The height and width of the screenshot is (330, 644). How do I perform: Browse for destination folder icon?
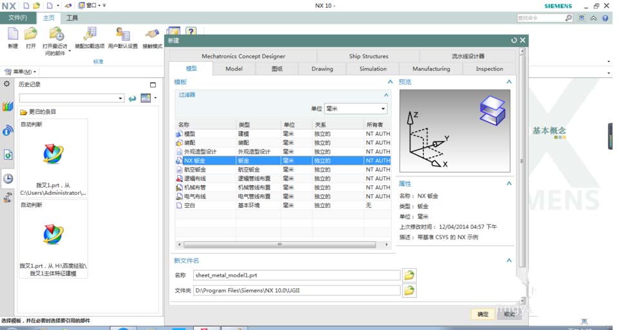(x=409, y=291)
